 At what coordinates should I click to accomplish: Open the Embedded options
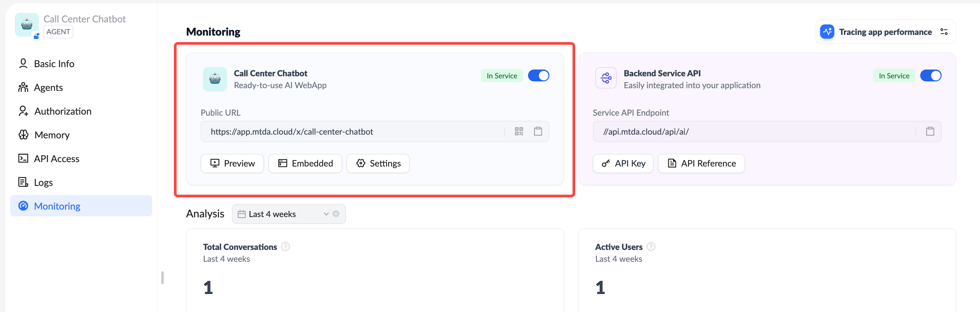[x=305, y=163]
